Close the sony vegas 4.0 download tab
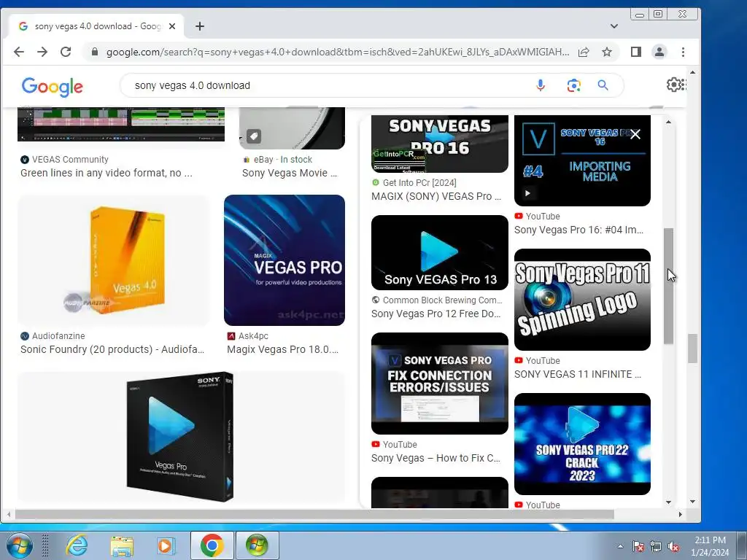Screen dimensions: 747x560 point(172,26)
